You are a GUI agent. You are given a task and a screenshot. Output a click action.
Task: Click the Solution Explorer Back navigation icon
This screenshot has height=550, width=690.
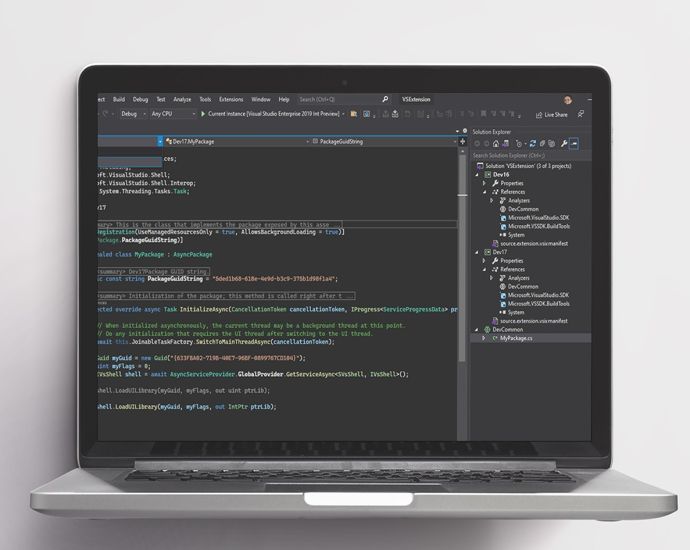pos(477,144)
